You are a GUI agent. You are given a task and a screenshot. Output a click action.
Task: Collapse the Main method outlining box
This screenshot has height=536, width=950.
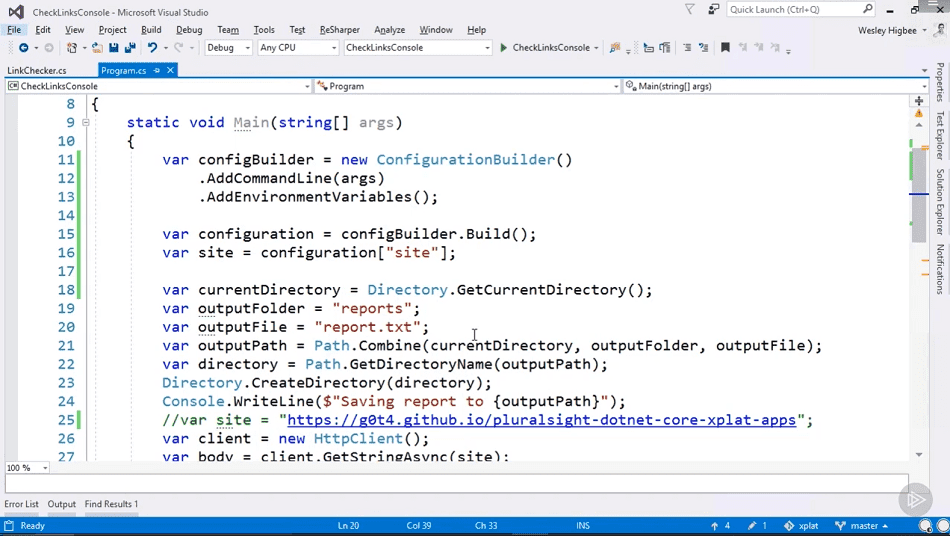[x=85, y=122]
